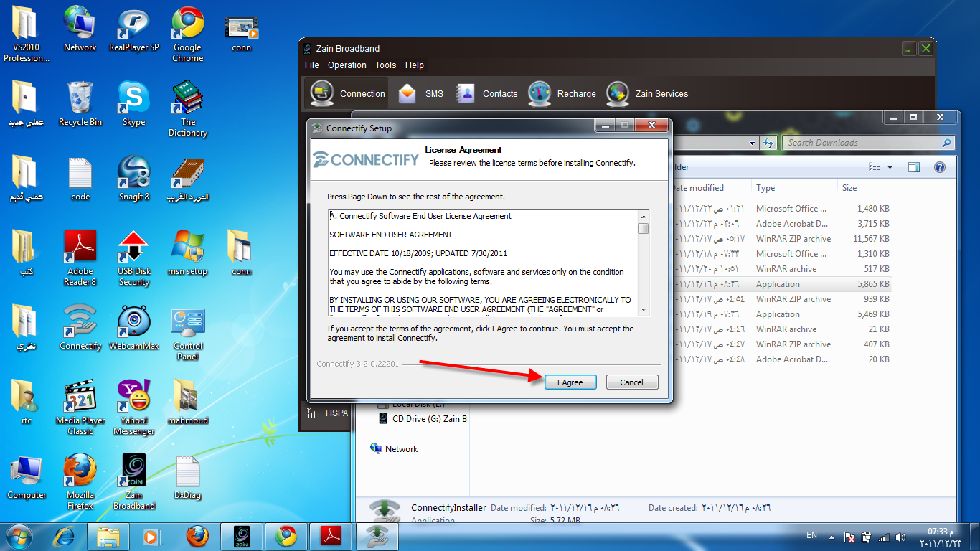Open the change view dropdown in Explorer
Screen dimensions: 980x551
pyautogui.click(x=890, y=167)
